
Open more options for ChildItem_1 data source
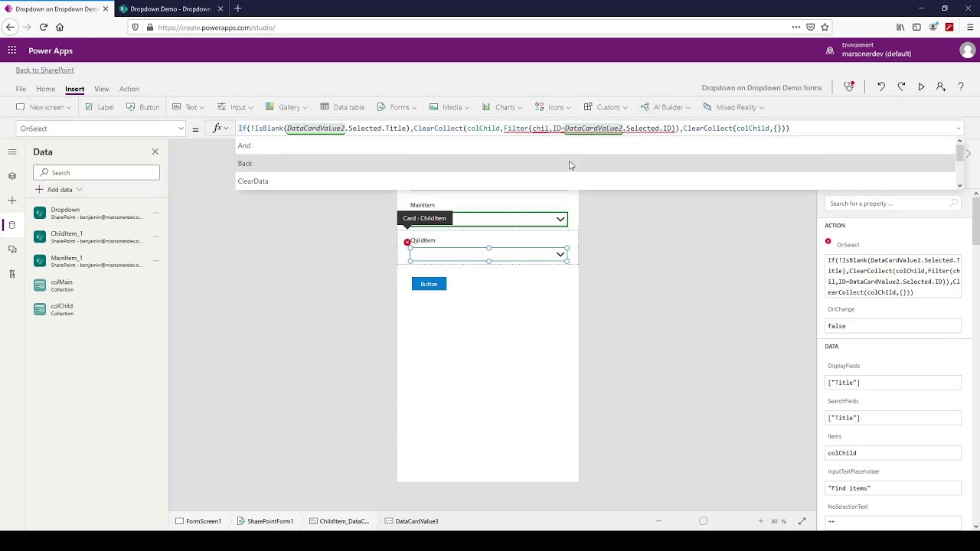point(155,236)
